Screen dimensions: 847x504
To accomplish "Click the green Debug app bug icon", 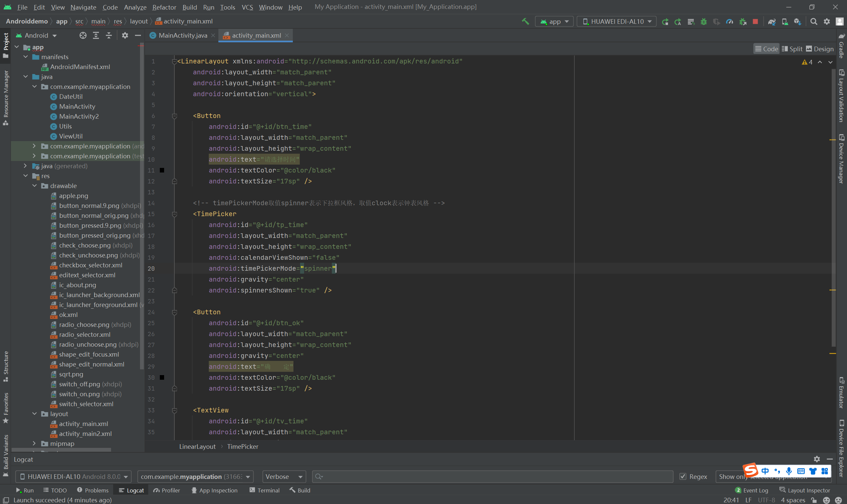I will point(703,21).
